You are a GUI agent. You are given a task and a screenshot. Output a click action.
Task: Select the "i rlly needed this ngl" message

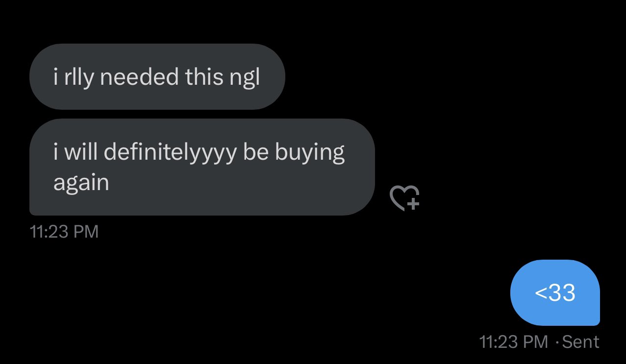[157, 76]
